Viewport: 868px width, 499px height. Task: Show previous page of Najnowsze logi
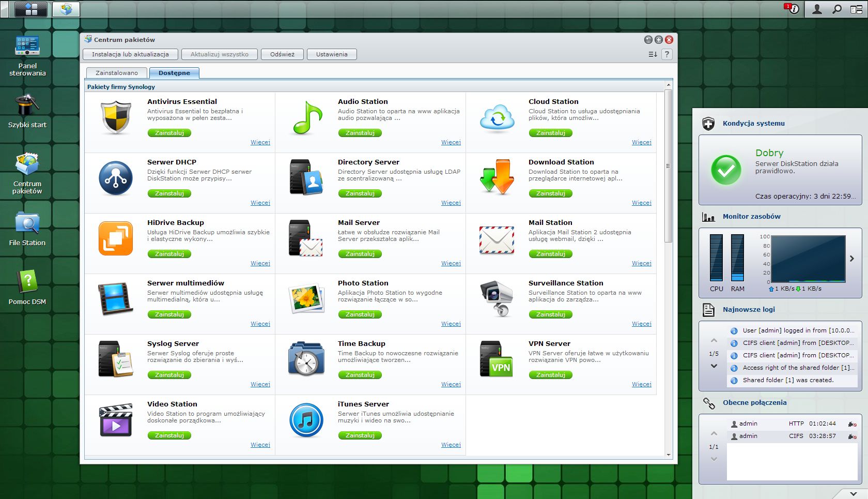tap(714, 341)
